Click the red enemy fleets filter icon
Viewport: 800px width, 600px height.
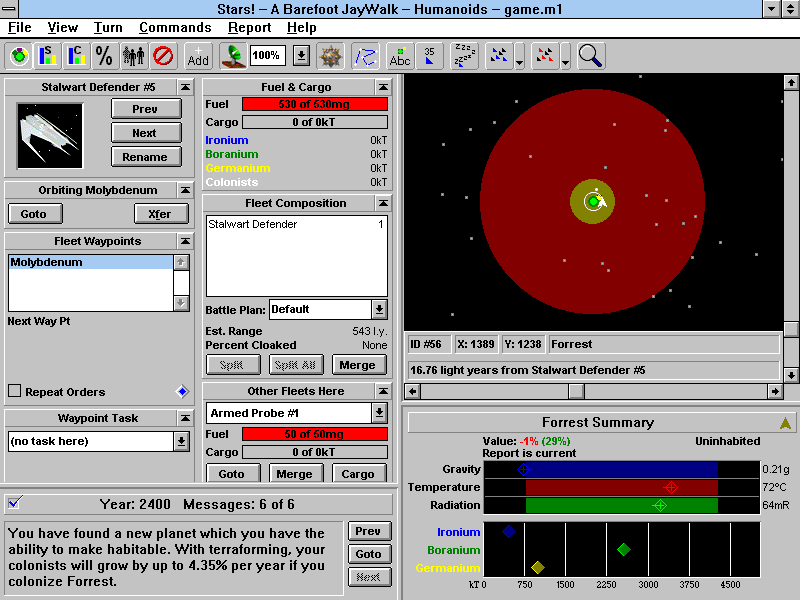coord(545,56)
